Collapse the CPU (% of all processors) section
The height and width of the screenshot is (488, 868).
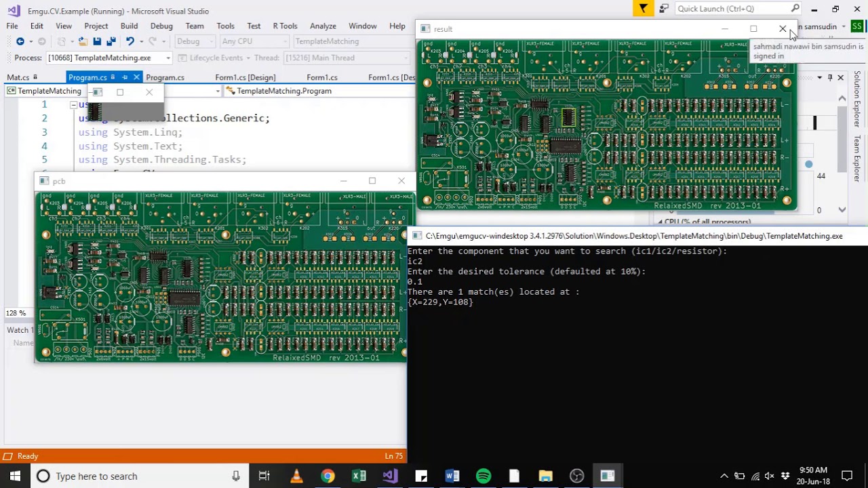click(x=660, y=222)
